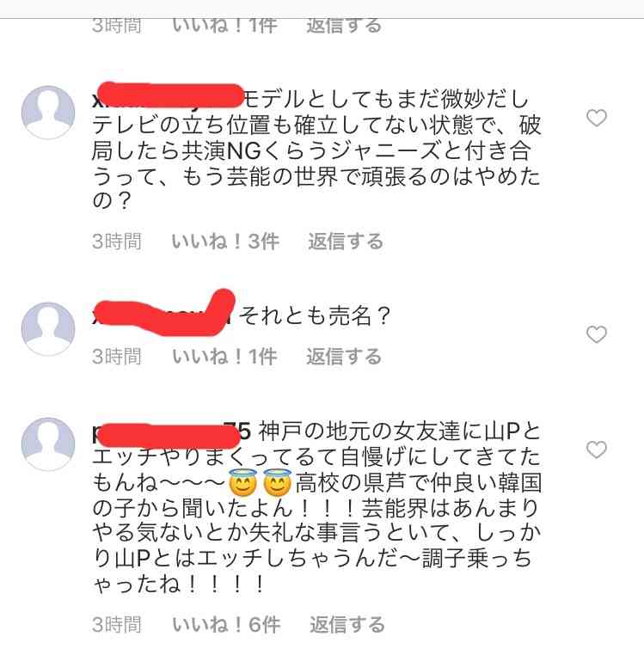Open profile avatar beside それとも売名？ comment
644x661 pixels.
pyautogui.click(x=48, y=329)
